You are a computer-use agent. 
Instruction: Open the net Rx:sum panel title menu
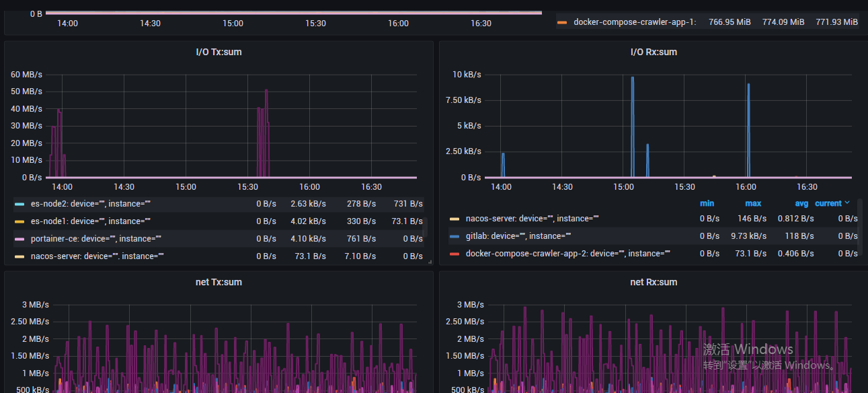[x=654, y=282]
